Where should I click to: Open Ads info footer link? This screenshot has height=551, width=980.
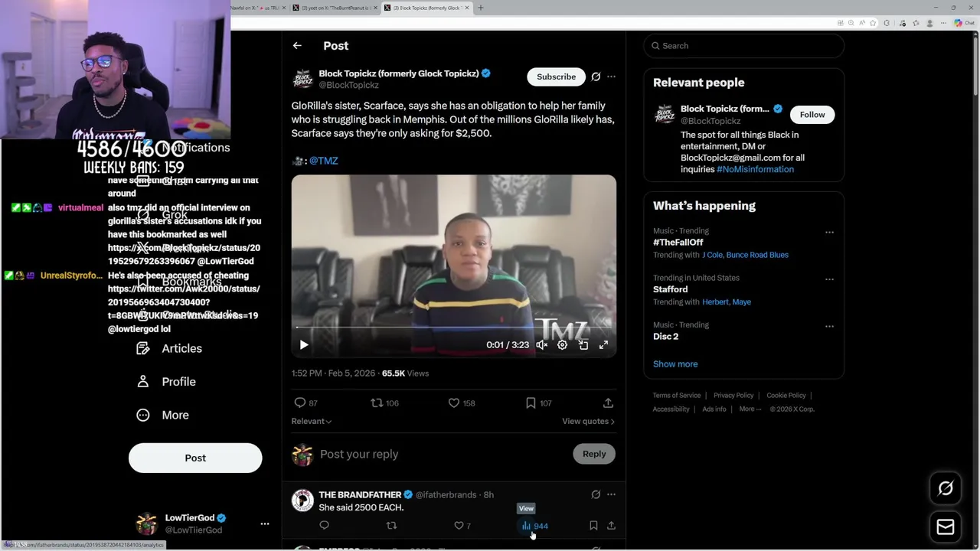click(x=714, y=409)
